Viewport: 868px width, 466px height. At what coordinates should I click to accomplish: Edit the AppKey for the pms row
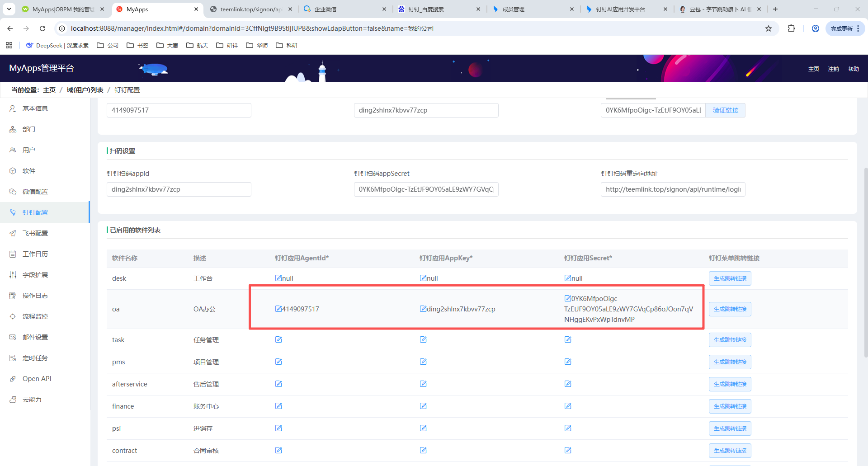point(423,362)
